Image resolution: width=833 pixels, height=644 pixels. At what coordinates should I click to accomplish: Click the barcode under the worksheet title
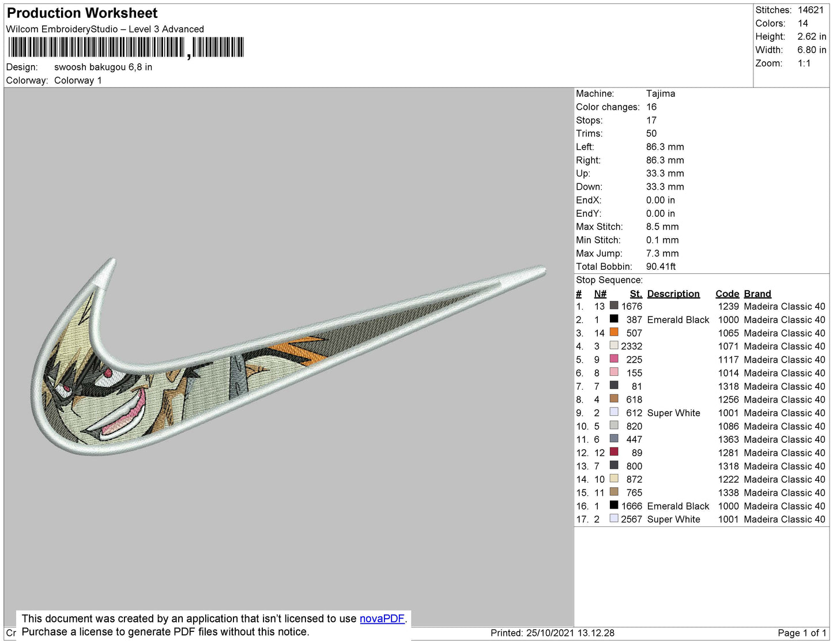pyautogui.click(x=126, y=48)
